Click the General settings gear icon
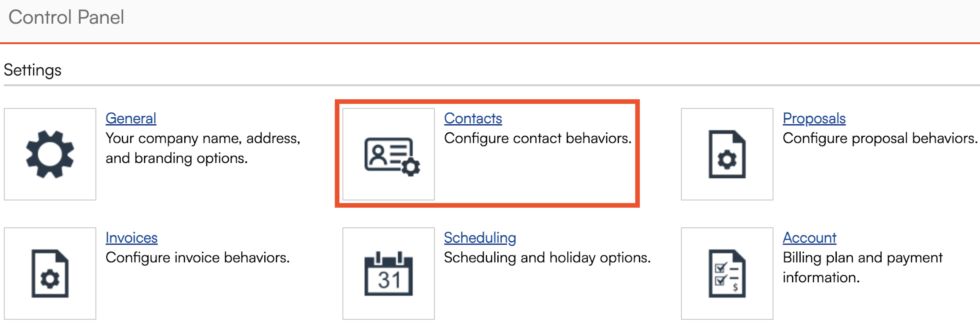980x325 pixels. point(50,154)
